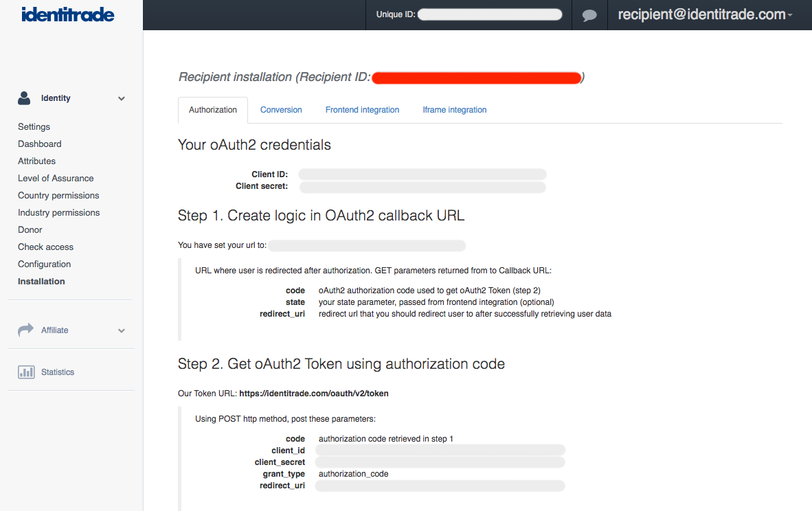Click the client_secret parameter value
The width and height of the screenshot is (812, 511).
(x=440, y=462)
